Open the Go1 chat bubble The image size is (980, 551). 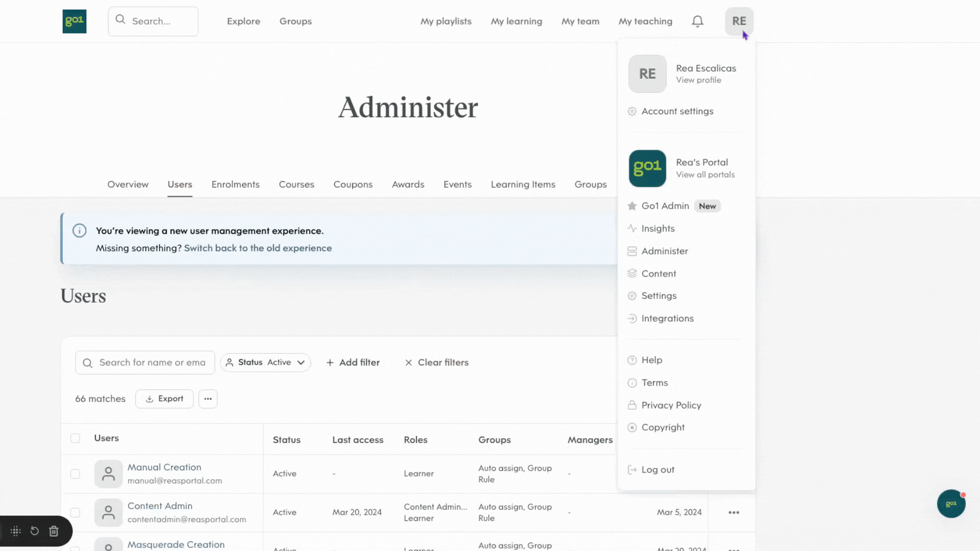(x=951, y=504)
